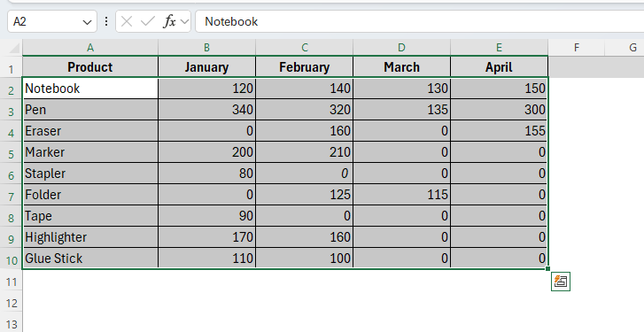Viewport: 644px width, 332px height.
Task: Select Notebook's February value 140
Action: 305,89
